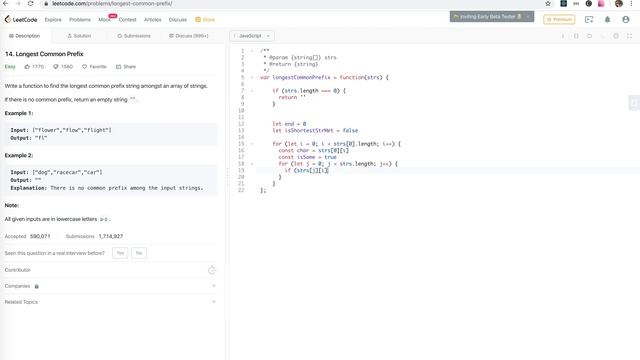Dismiss the Early Beta Tester banner
This screenshot has height=360, width=640.
click(x=528, y=16)
